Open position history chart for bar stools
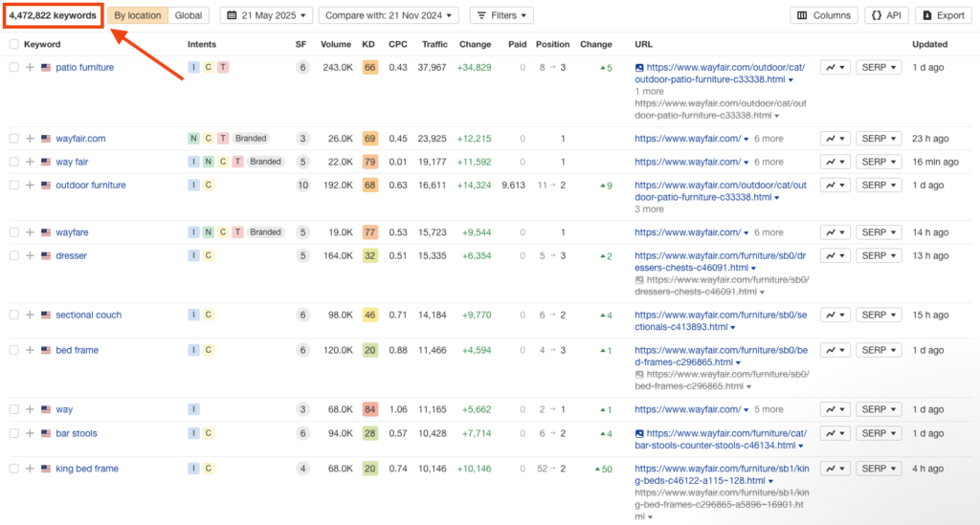 (835, 433)
